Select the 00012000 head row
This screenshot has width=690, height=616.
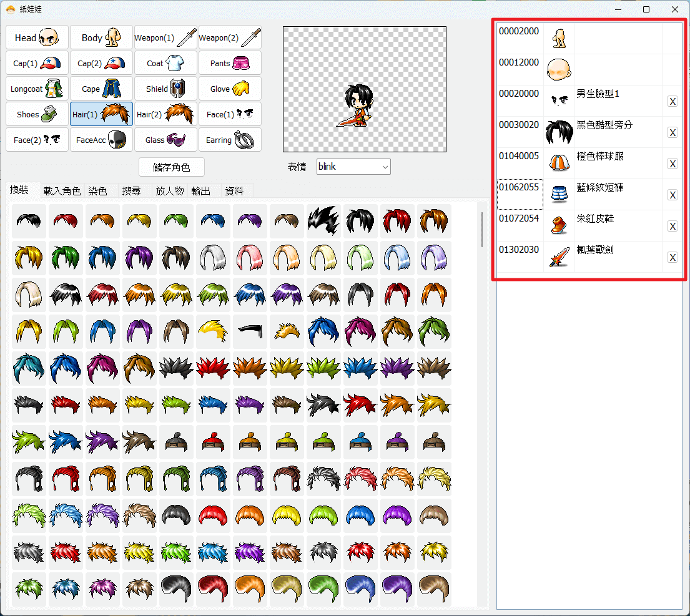(589, 70)
